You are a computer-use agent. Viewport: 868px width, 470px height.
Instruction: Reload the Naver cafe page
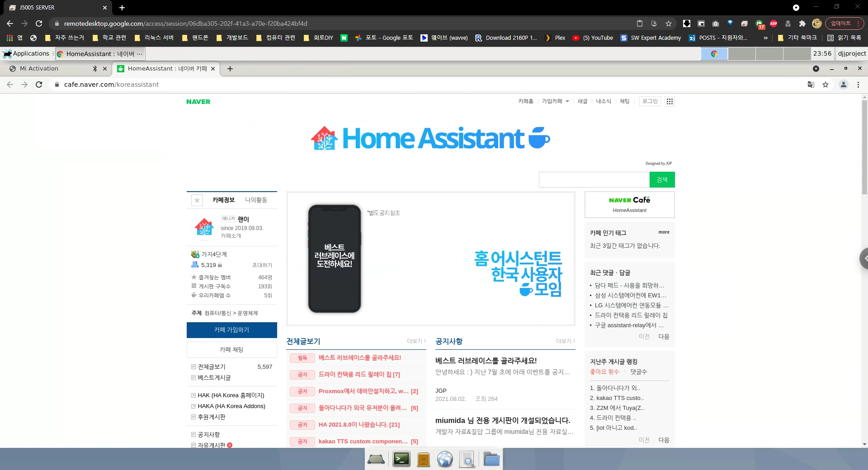pos(39,85)
